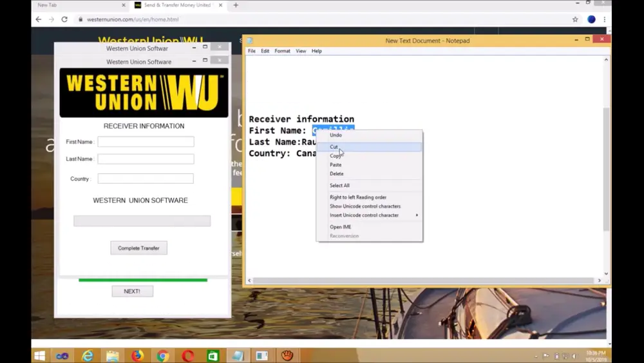Open the Notepad File menu

252,51
